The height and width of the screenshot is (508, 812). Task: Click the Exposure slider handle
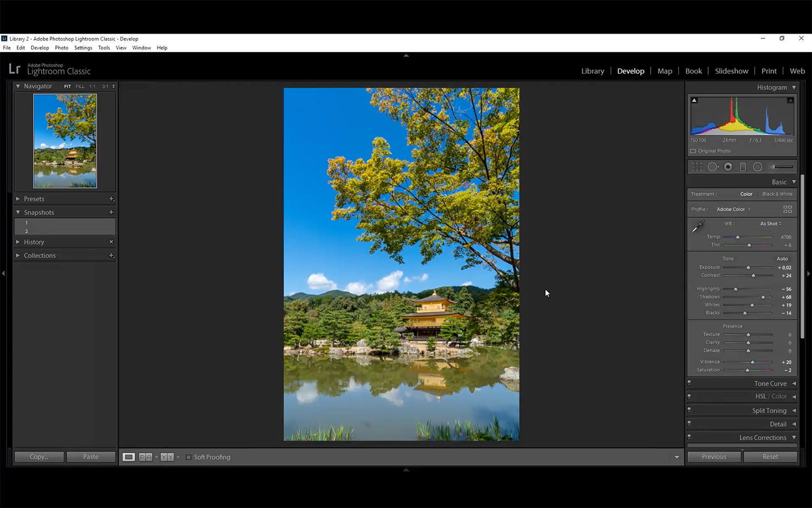748,268
